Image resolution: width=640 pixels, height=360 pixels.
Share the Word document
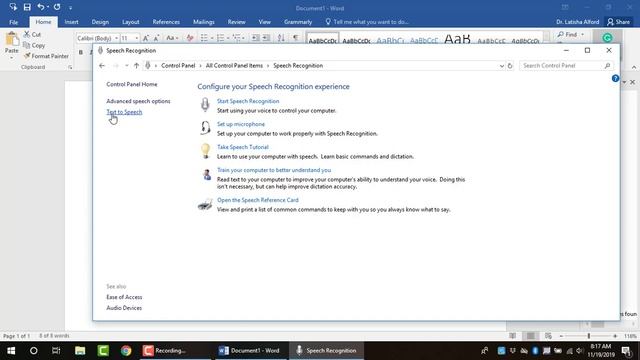(x=618, y=22)
